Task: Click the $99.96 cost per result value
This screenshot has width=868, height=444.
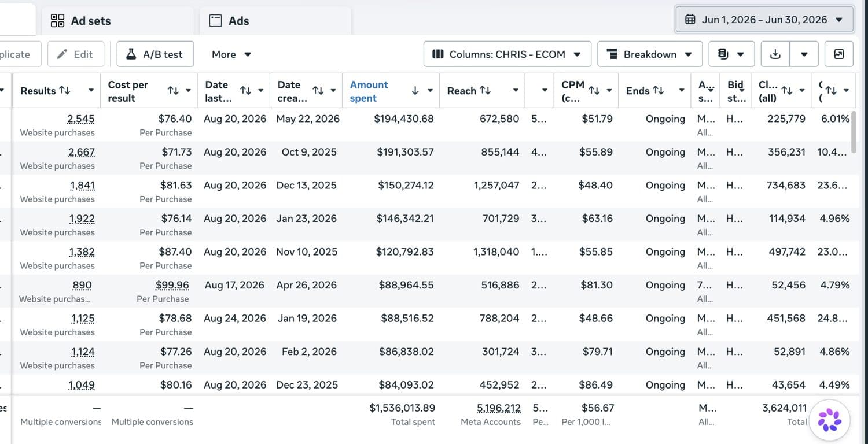Action: 172,285
